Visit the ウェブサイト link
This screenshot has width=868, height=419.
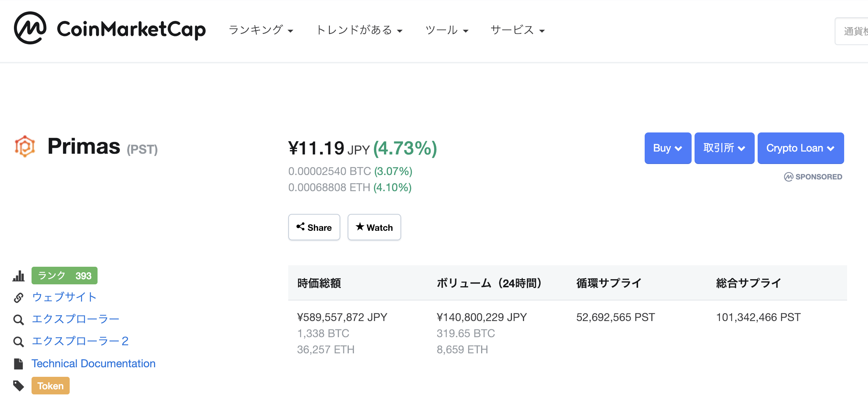[x=64, y=297]
